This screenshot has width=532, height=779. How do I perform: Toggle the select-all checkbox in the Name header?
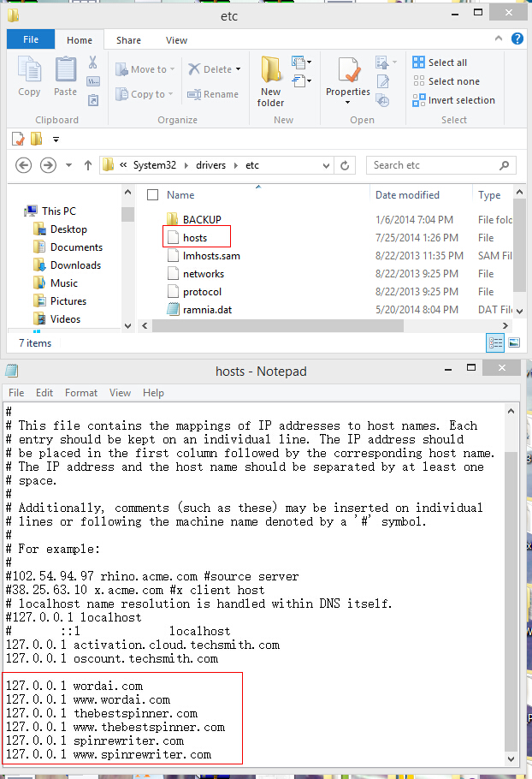[152, 194]
